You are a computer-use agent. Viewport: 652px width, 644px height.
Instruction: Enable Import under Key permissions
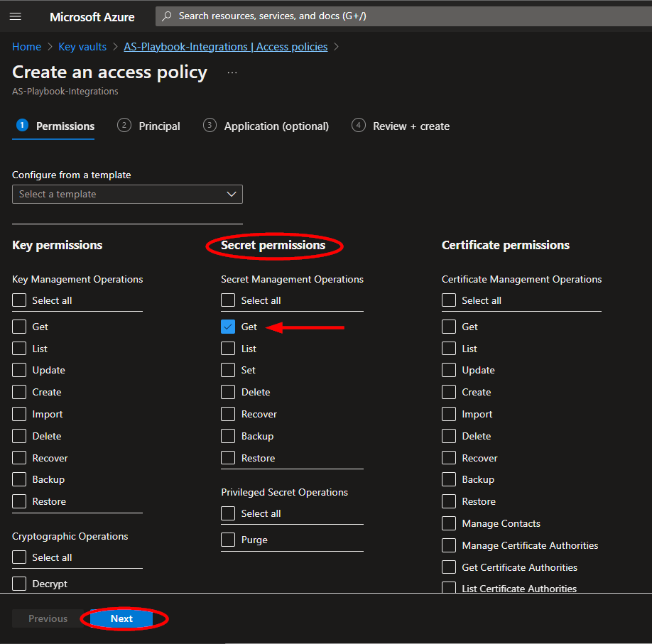pos(19,414)
